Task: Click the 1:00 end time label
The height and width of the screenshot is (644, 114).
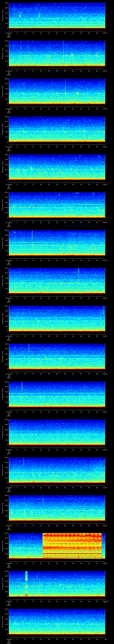Action: (x=105, y=639)
